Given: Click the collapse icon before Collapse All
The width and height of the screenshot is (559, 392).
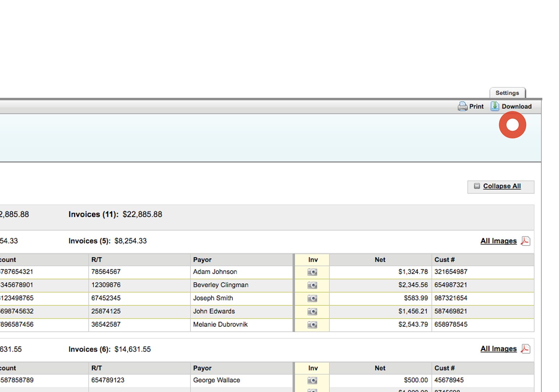Looking at the screenshot, I should (x=476, y=186).
